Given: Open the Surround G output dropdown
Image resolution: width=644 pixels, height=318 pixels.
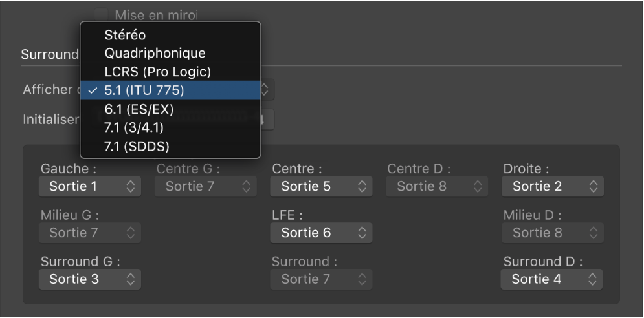Looking at the screenshot, I should tap(90, 279).
